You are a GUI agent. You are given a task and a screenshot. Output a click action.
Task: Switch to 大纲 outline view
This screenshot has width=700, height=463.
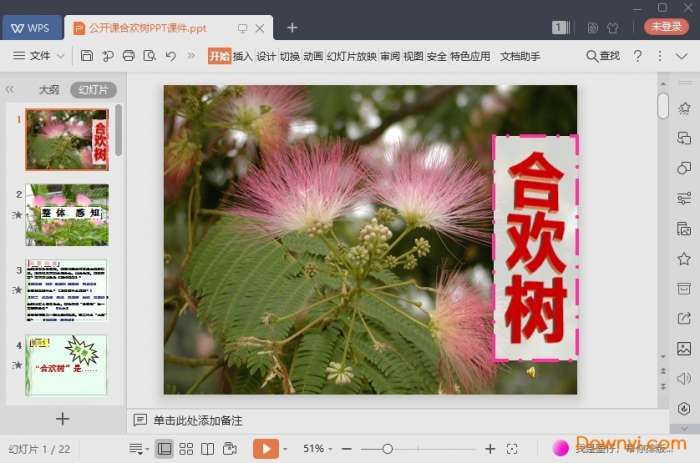click(x=49, y=90)
